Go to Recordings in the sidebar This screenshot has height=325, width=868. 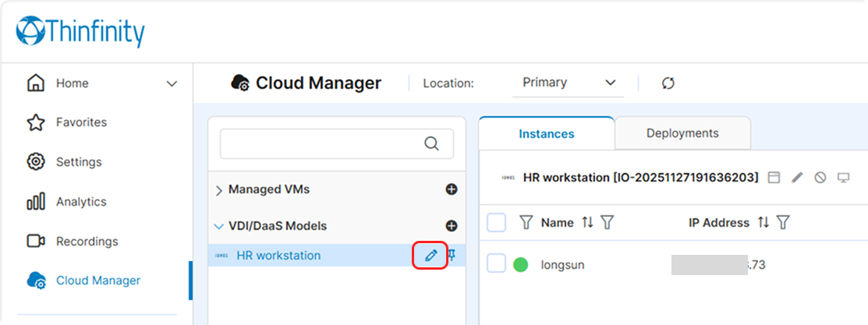pos(87,242)
